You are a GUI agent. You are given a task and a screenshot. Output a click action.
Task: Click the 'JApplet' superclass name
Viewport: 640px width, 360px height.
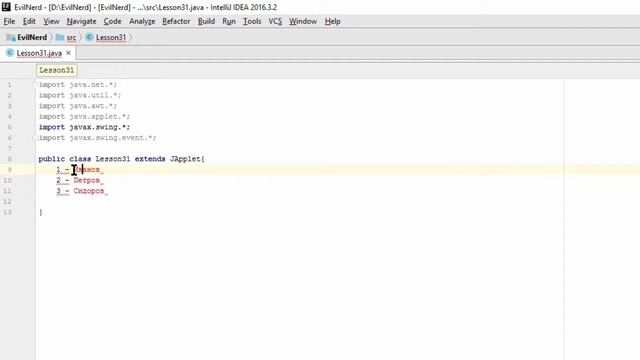[185, 159]
